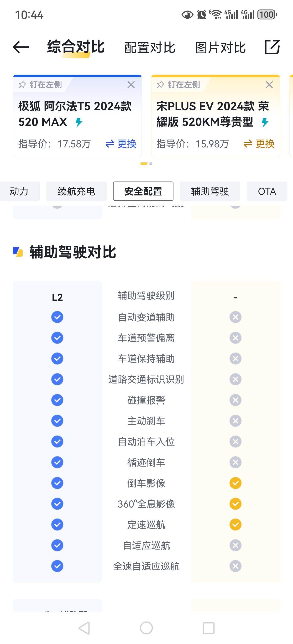Tap gray X for 全速自适应巡航
Screen dimensions: 293x644
pos(235,566)
